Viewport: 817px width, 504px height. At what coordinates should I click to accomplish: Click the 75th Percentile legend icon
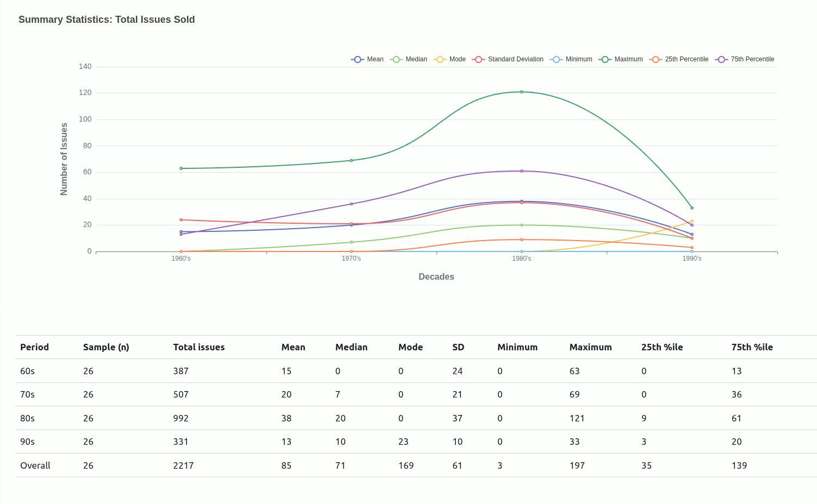pos(721,59)
